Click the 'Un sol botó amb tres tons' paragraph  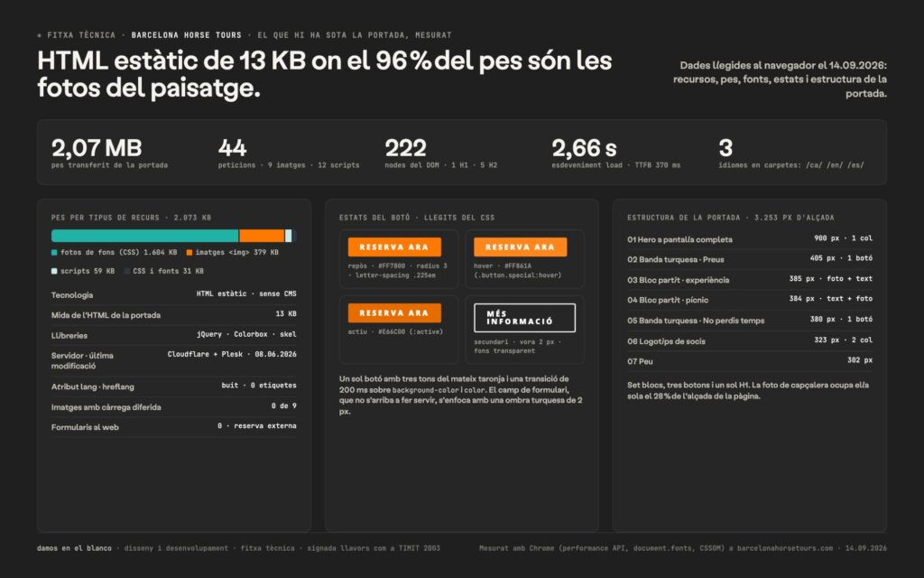[461, 395]
